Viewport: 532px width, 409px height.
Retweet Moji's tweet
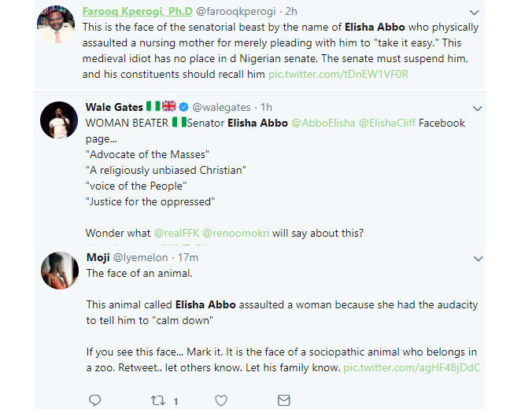(157, 401)
